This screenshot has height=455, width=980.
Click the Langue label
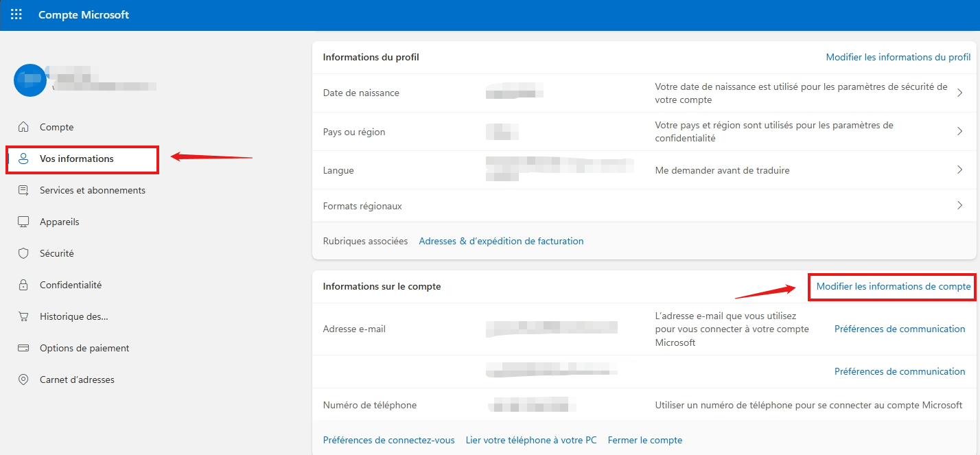(338, 170)
